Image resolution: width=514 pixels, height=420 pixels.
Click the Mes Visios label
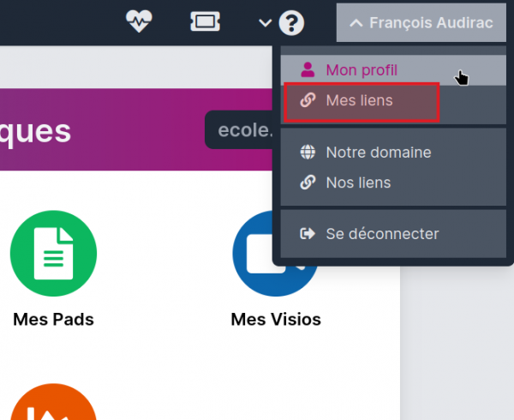(x=276, y=320)
